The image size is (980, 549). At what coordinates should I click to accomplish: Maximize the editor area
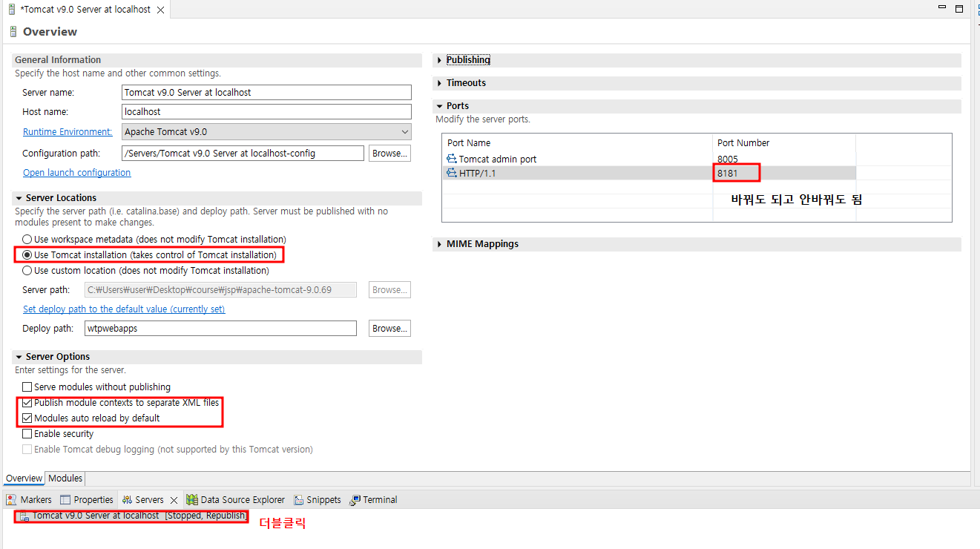point(959,9)
